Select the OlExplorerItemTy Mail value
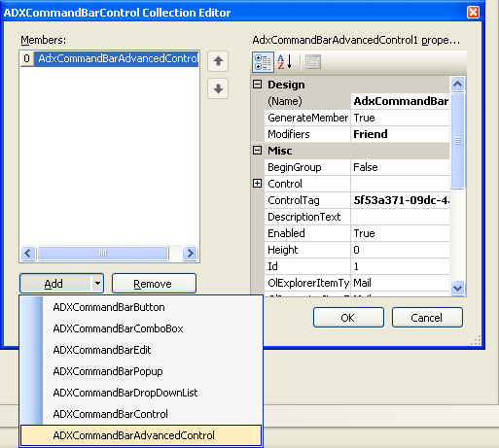This screenshot has width=499, height=448. coord(401,283)
